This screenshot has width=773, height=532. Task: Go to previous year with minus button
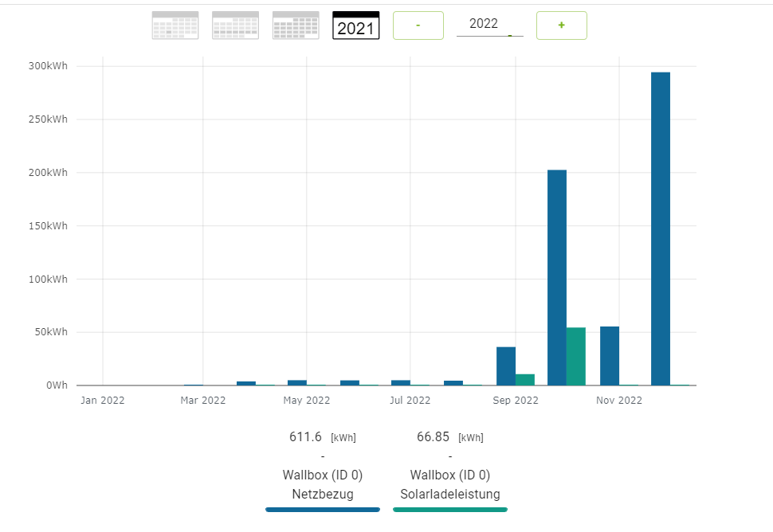[x=418, y=25]
